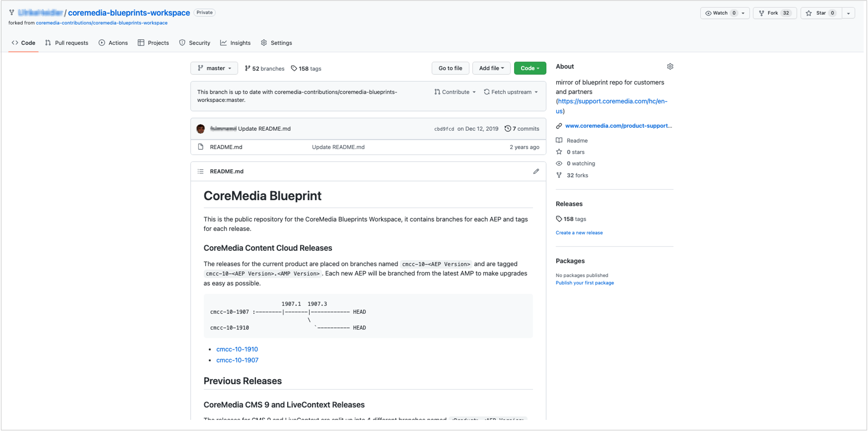Image resolution: width=868 pixels, height=431 pixels.
Task: View the 32 forks link
Action: [x=577, y=175]
